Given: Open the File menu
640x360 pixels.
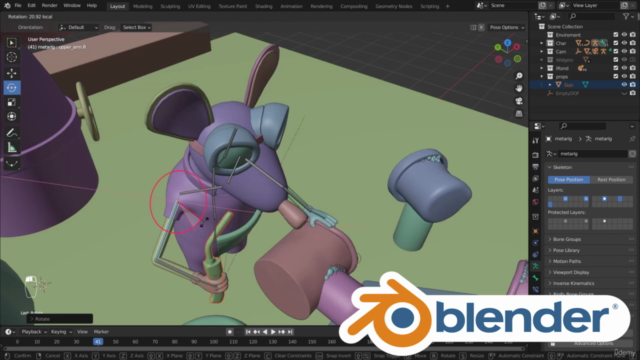Looking at the screenshot, I should coord(18,6).
